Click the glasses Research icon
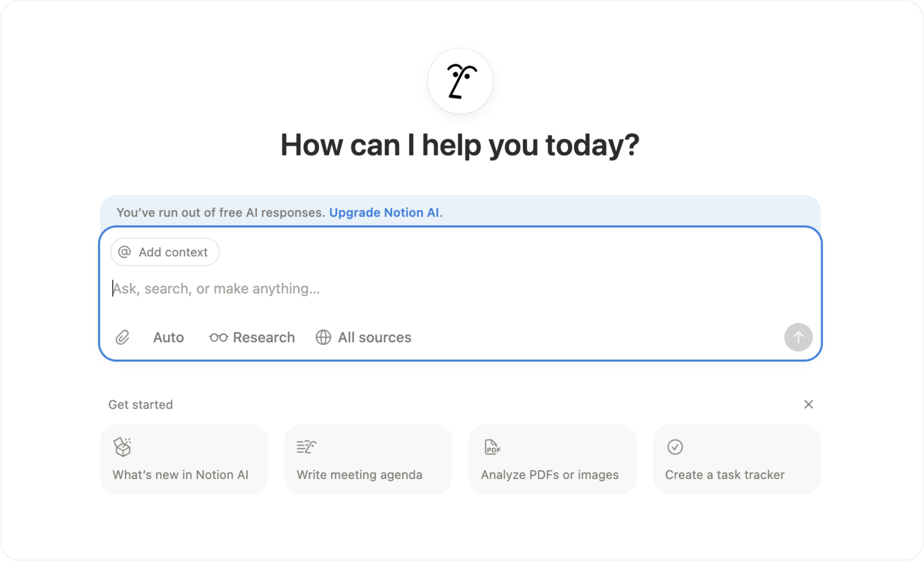The image size is (924, 561). (x=218, y=338)
